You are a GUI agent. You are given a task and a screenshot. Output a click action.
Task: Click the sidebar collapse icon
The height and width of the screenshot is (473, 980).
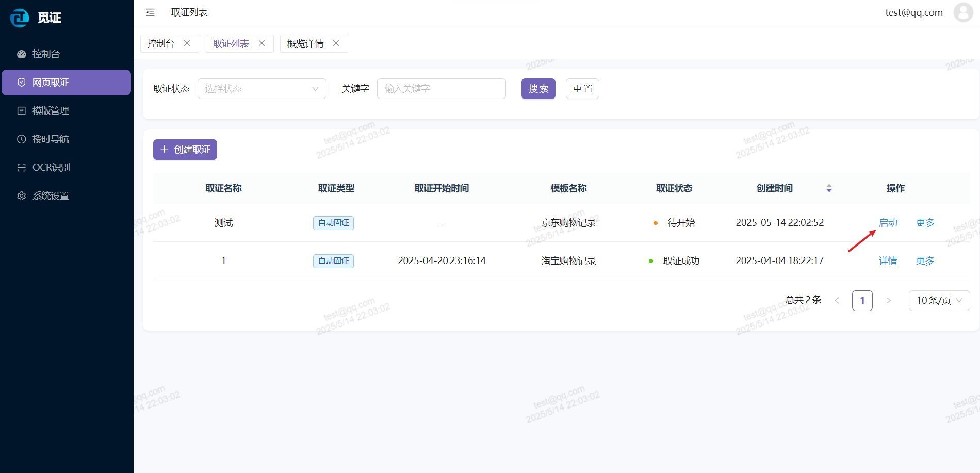[151, 12]
